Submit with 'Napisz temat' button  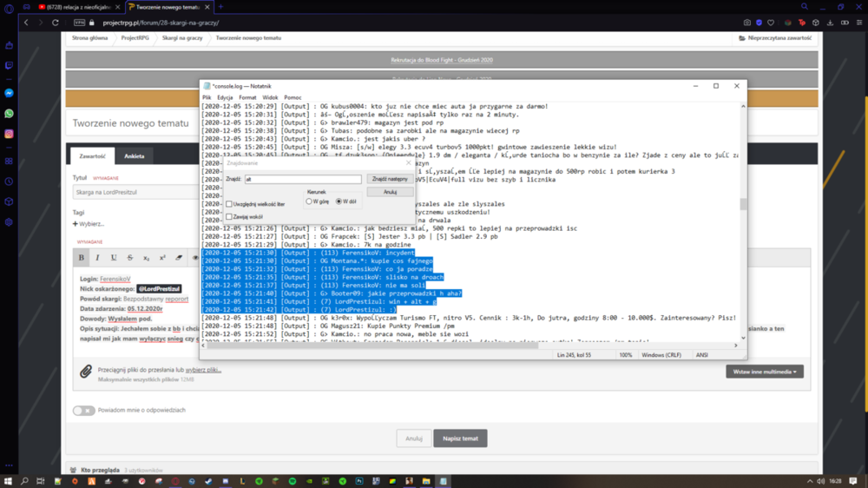pyautogui.click(x=460, y=439)
